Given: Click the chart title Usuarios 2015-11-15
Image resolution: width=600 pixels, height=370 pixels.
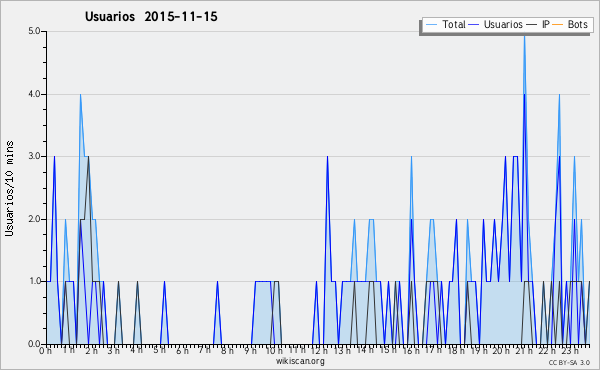Looking at the screenshot, I should tap(151, 16).
